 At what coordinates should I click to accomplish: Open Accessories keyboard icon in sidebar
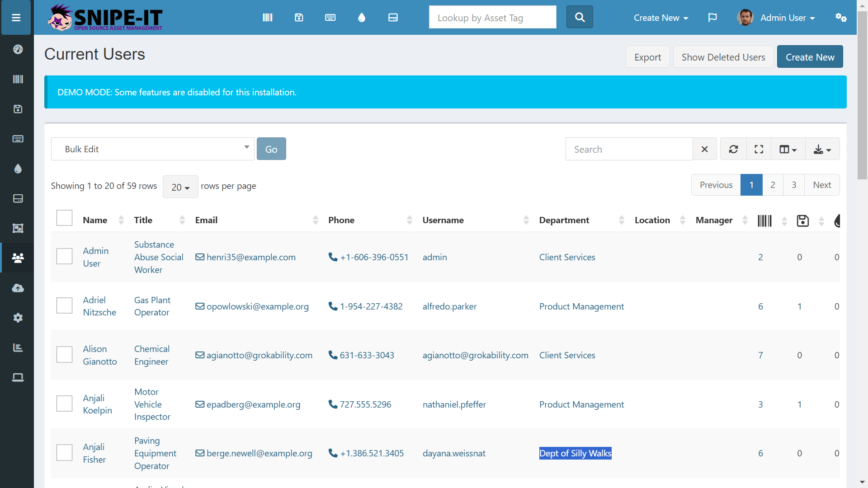pyautogui.click(x=18, y=139)
